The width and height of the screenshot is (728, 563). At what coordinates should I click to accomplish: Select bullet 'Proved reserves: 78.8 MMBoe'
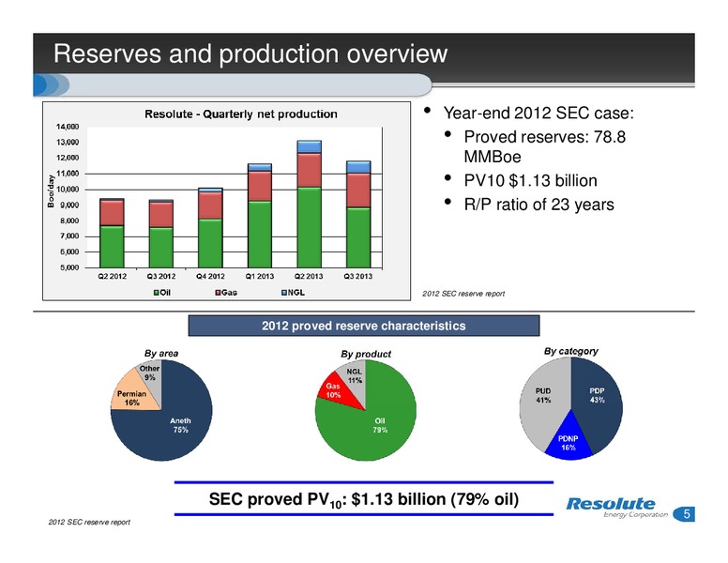(x=545, y=146)
